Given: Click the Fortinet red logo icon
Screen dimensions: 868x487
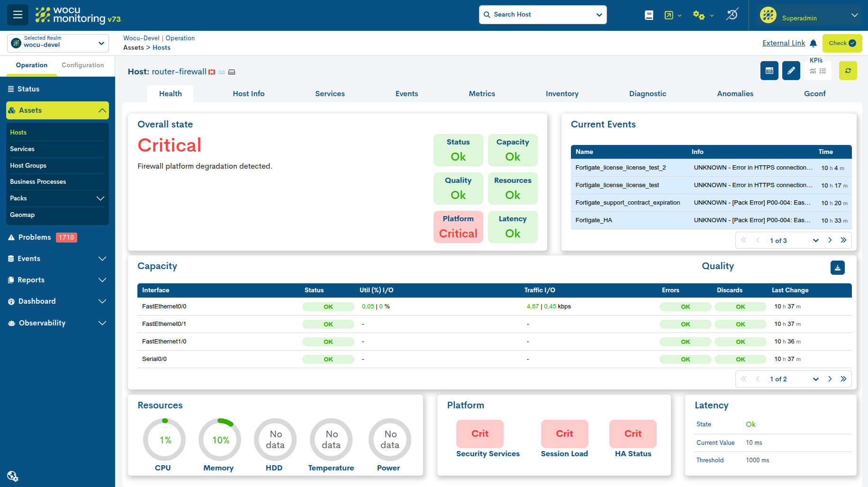Looking at the screenshot, I should 212,72.
